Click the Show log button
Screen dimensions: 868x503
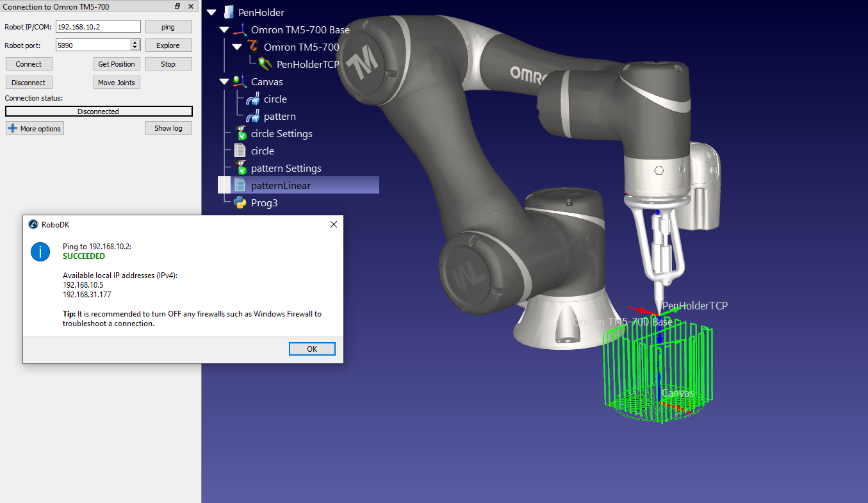[x=168, y=128]
